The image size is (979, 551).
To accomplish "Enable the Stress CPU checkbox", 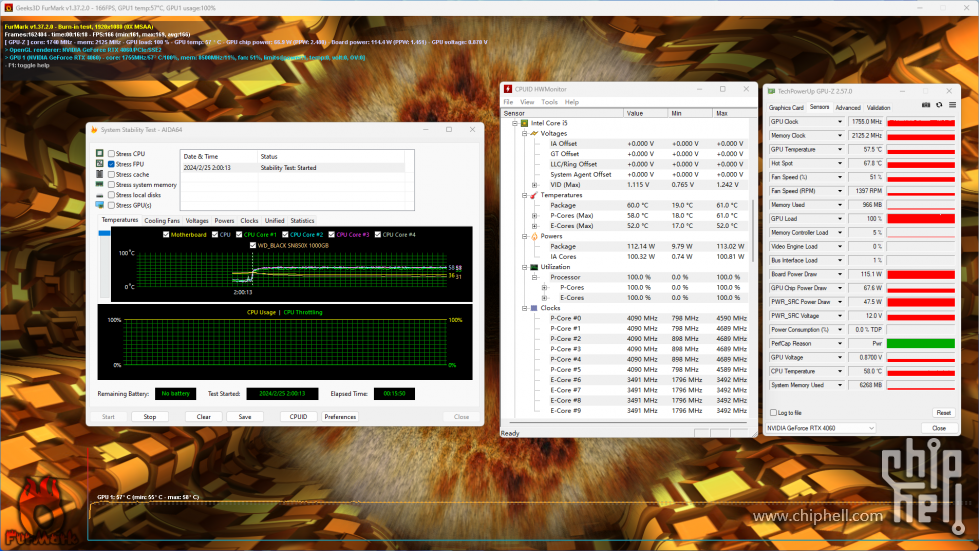I will coord(111,154).
